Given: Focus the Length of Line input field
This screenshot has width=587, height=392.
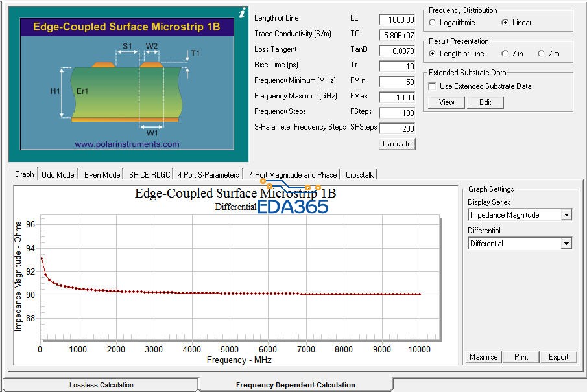Looking at the screenshot, I should (397, 19).
